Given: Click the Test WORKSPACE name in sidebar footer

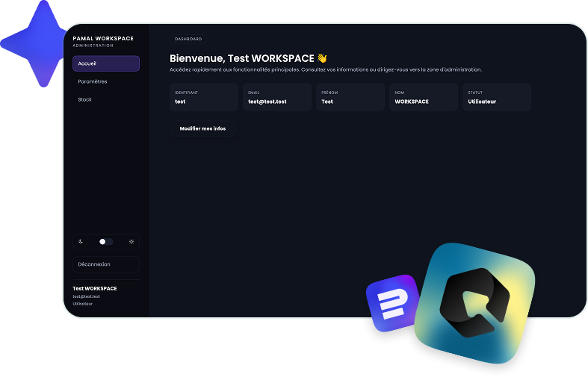Looking at the screenshot, I should click(94, 289).
